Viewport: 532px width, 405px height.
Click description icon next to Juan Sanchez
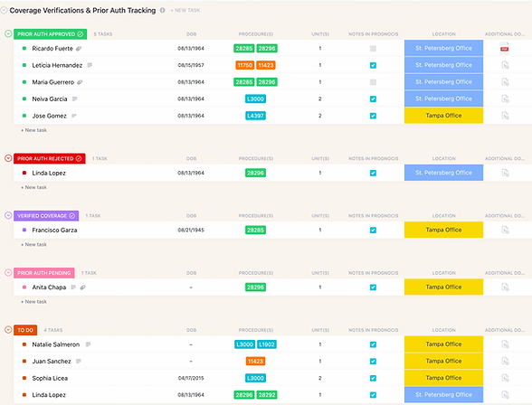pyautogui.click(x=79, y=362)
